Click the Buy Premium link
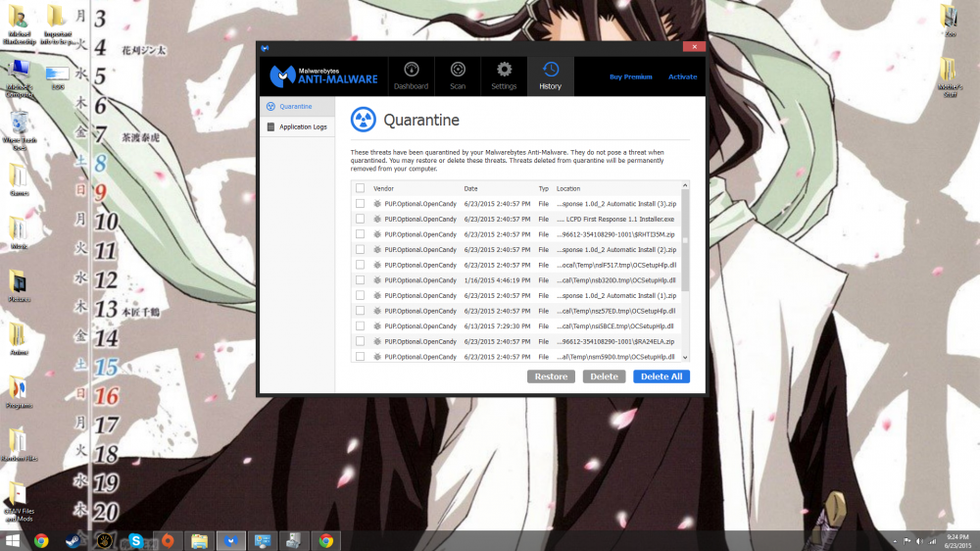This screenshot has width=980, height=551. tap(630, 76)
